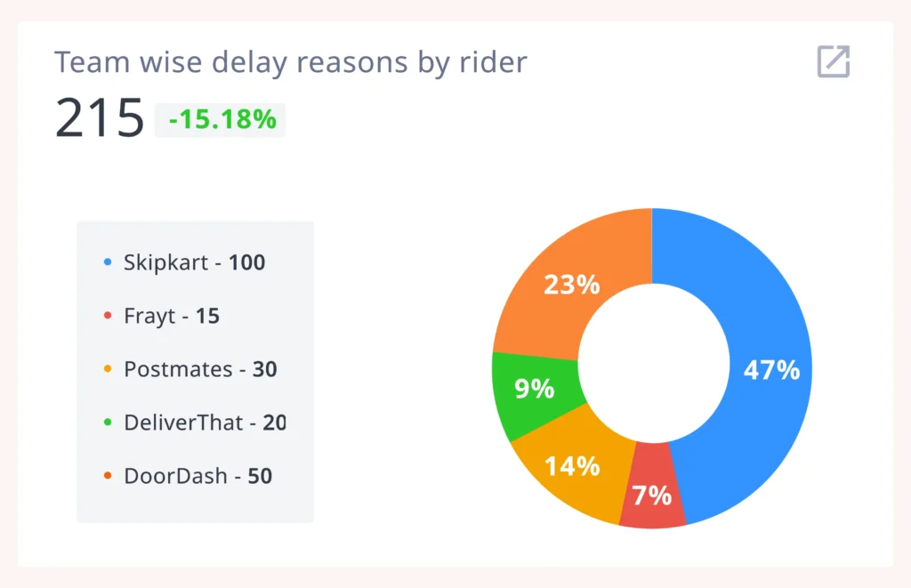Select the Skipkart - 100 legend entry
911x588 pixels.
tap(194, 262)
